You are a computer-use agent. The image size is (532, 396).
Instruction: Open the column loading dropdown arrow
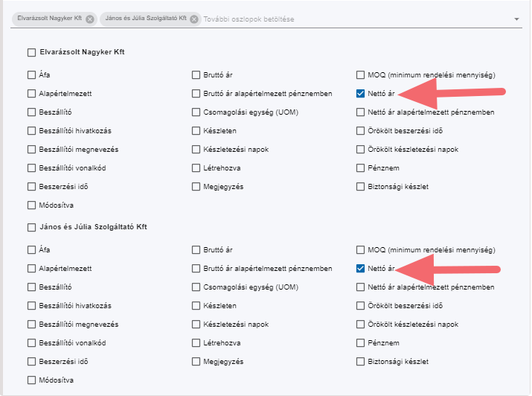click(516, 19)
